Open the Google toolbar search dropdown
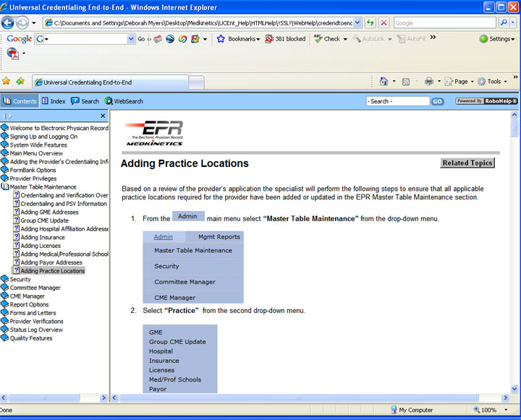The image size is (521, 420). tap(130, 39)
